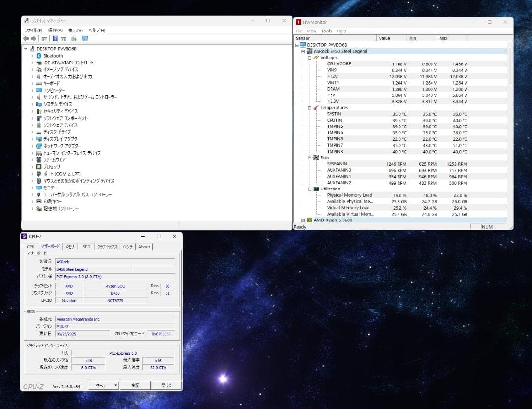Toggle the console tree icon in Device Manager toolbar
Image resolution: width=532 pixels, height=409 pixels.
pos(44,39)
